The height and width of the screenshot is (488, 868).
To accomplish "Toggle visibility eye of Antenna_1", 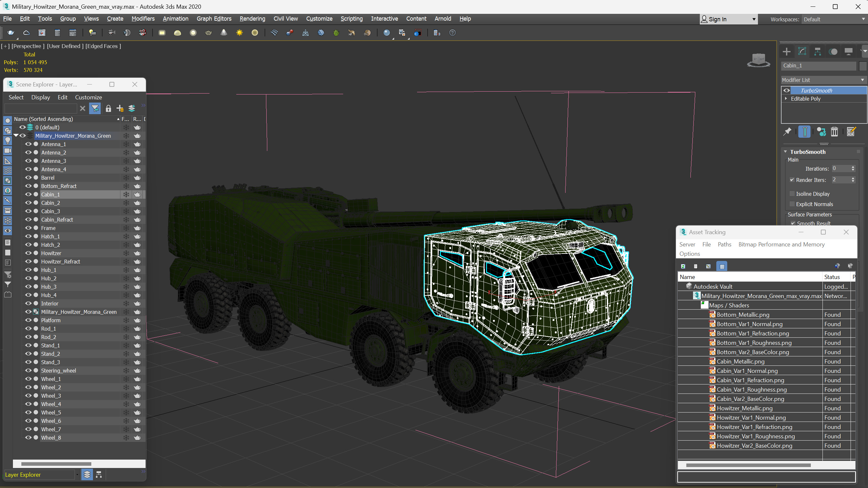I will [x=28, y=144].
